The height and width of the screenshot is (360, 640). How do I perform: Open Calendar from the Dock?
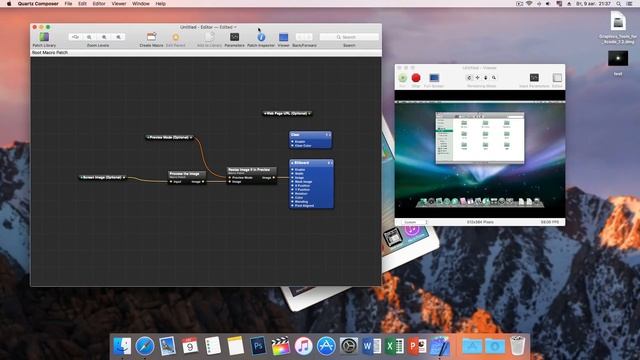tap(190, 346)
